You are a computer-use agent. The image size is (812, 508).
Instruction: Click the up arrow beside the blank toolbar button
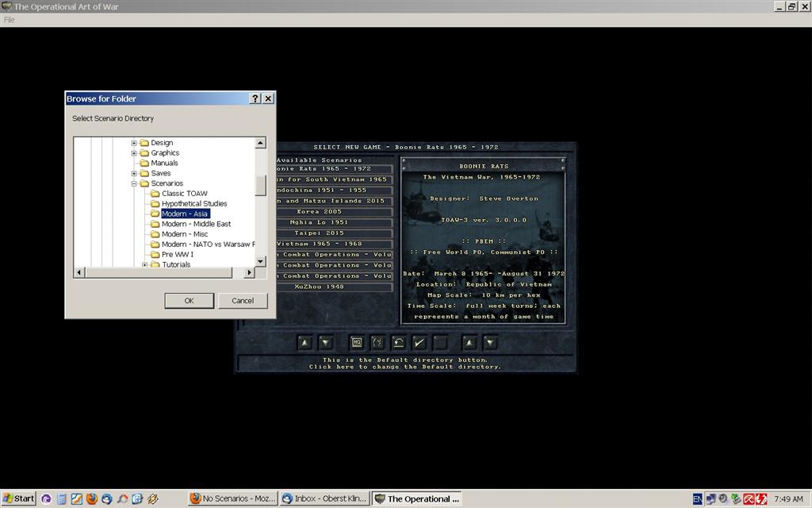(469, 343)
